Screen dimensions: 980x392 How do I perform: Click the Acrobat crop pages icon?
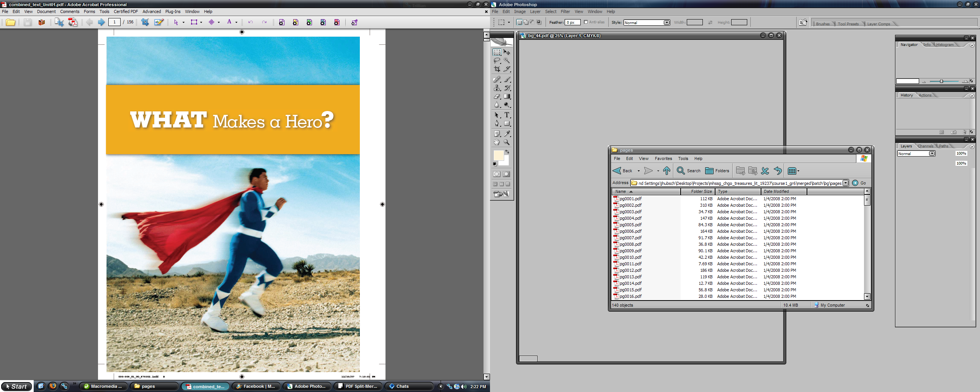pyautogui.click(x=145, y=22)
